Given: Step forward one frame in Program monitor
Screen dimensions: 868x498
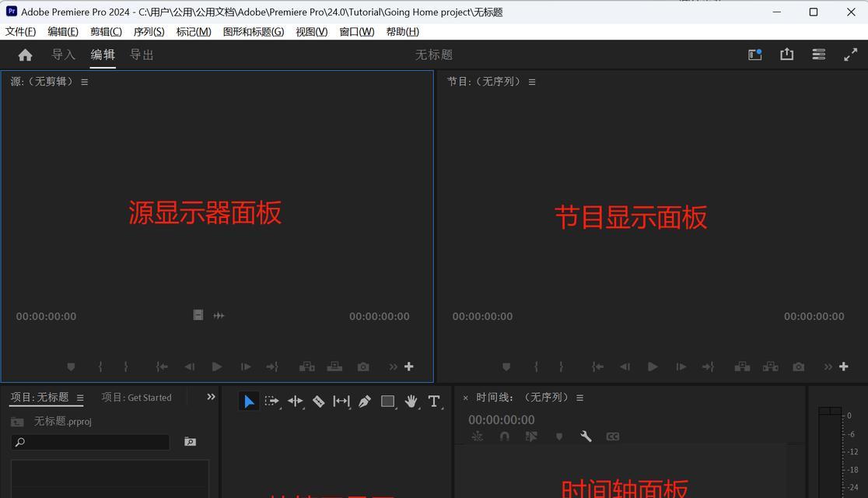Looking at the screenshot, I should (x=681, y=366).
